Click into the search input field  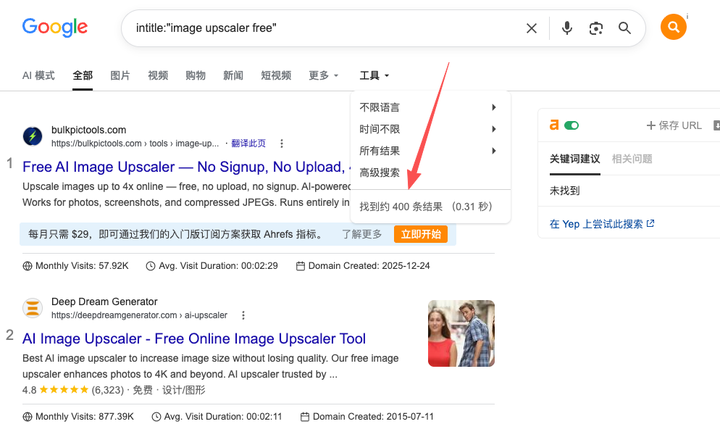point(326,28)
